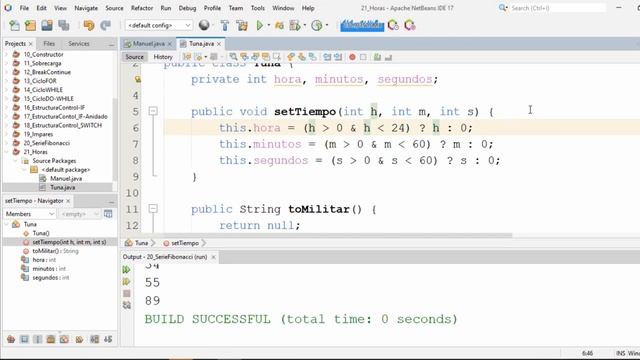Click the Build Project hammer icon
Screen dimensions: 640x360
225,25
